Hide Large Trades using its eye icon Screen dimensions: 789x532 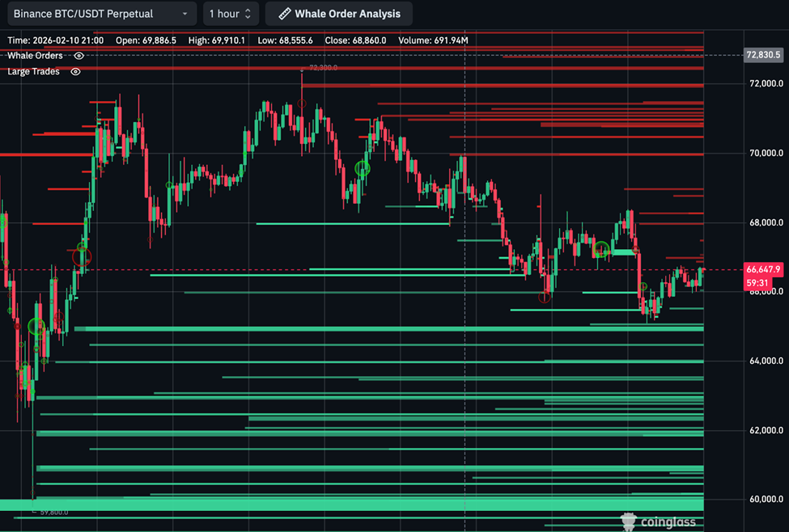coord(75,72)
